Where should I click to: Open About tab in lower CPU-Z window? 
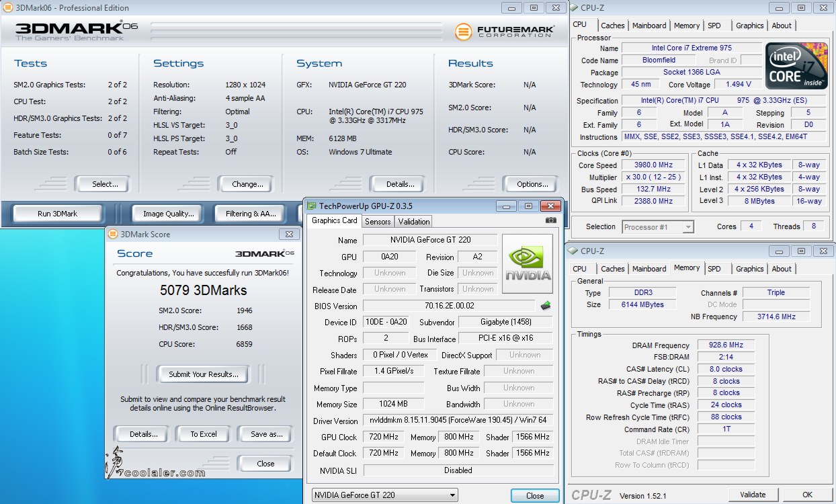pyautogui.click(x=782, y=269)
